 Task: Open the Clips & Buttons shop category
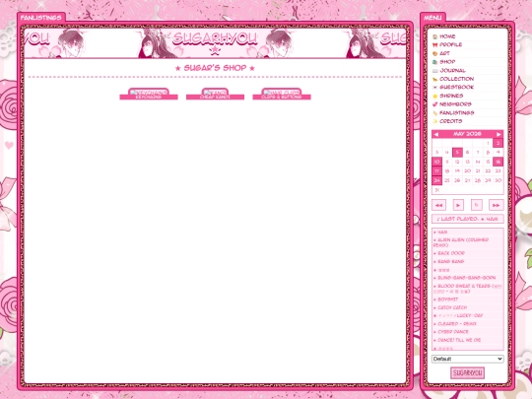282,94
